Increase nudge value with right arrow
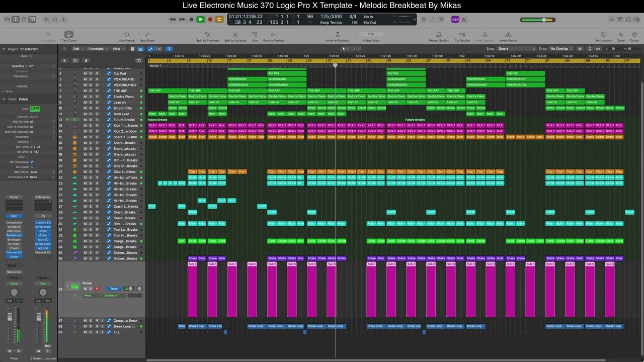644x362 pixels. point(385,34)
